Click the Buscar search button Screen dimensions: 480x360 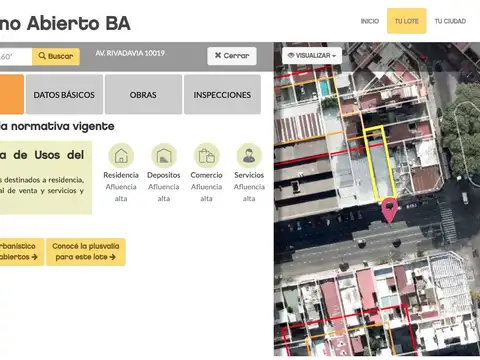pos(56,56)
